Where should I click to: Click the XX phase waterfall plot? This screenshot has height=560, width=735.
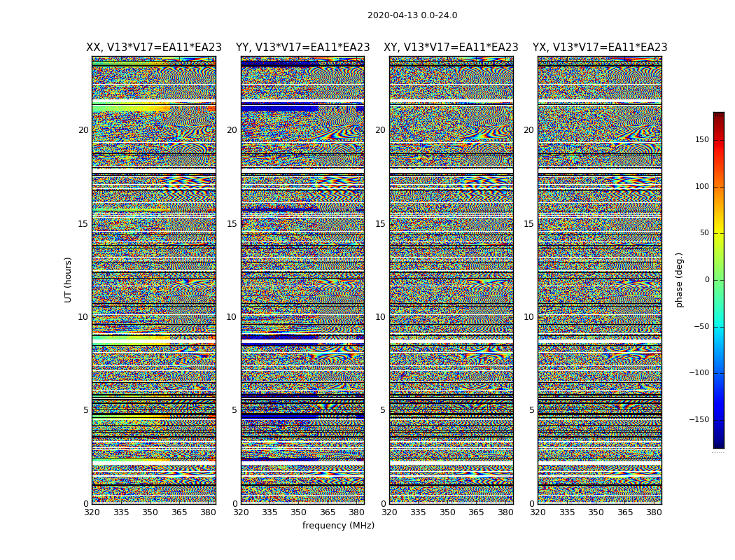154,280
